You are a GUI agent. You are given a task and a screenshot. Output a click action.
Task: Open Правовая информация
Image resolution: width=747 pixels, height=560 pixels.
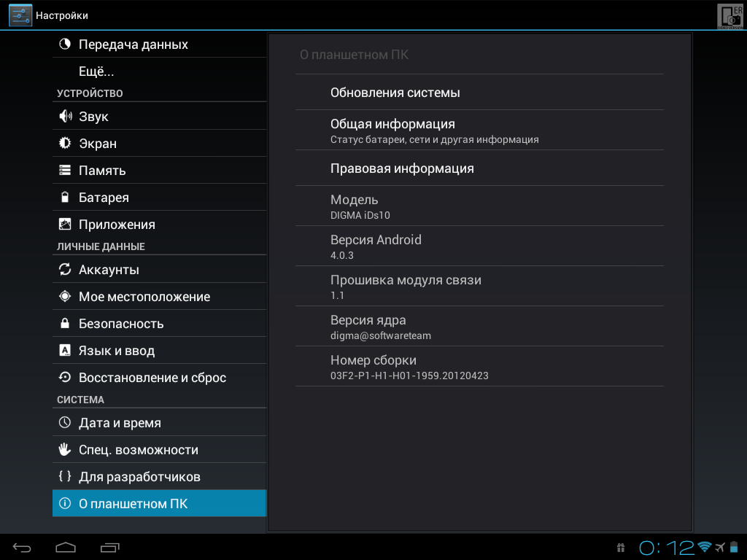[479, 168]
